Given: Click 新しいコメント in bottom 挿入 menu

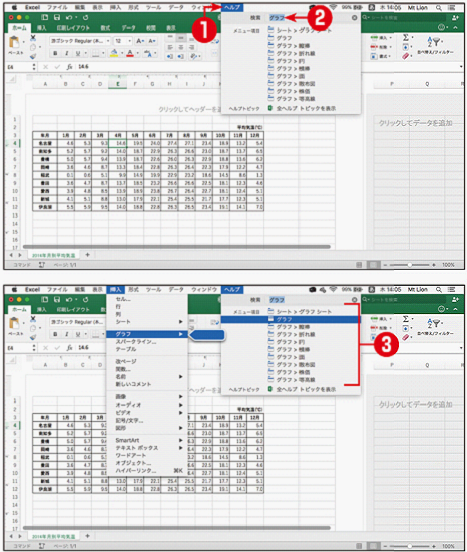Looking at the screenshot, I should coord(133,384).
